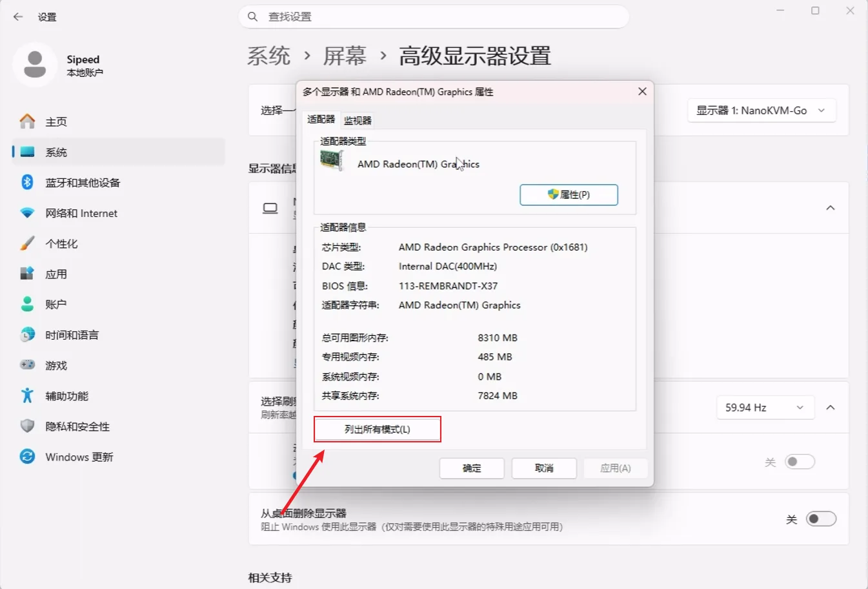Click the Internal DAC(400MHz) value
The image size is (868, 589).
(x=448, y=266)
